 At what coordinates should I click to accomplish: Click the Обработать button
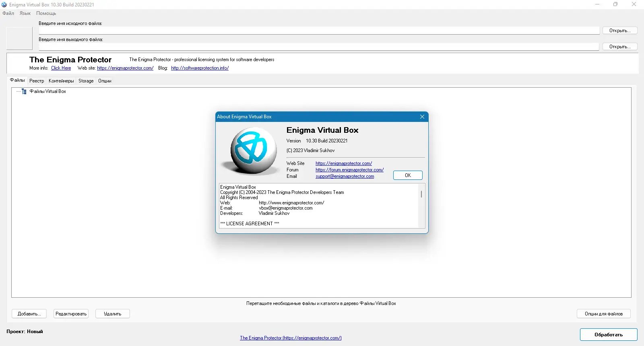609,335
